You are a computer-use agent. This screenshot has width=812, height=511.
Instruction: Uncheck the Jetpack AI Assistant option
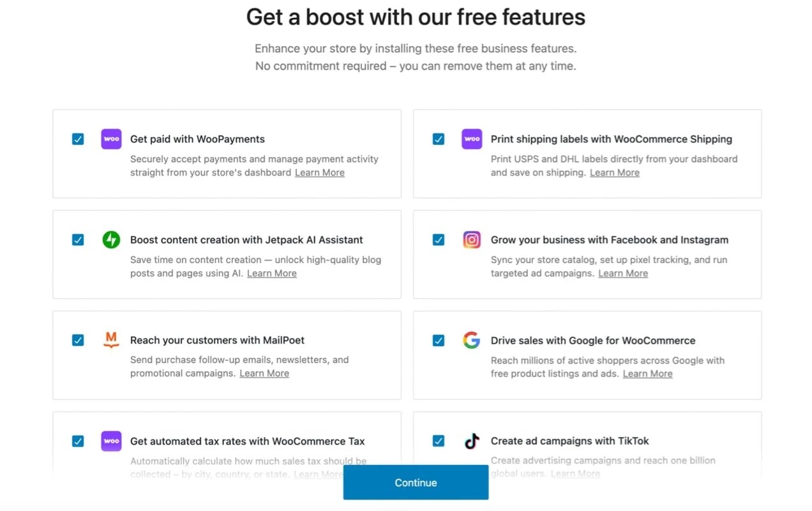[77, 240]
